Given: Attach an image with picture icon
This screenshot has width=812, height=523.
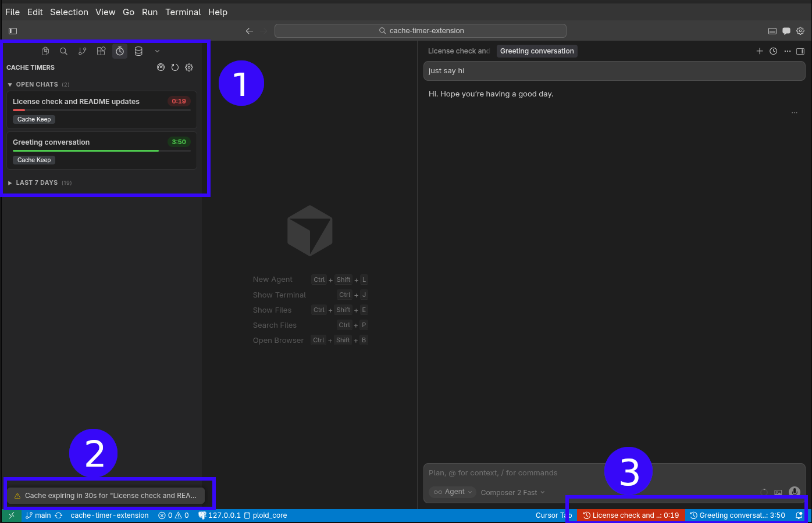Looking at the screenshot, I should [x=778, y=492].
